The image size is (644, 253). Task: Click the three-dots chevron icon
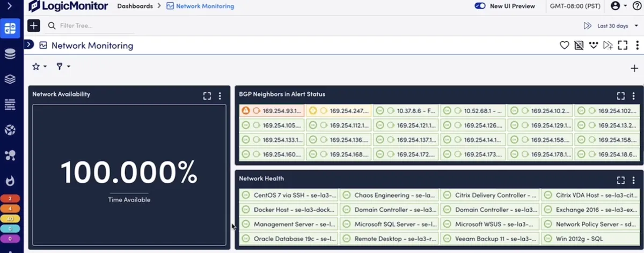point(593,46)
